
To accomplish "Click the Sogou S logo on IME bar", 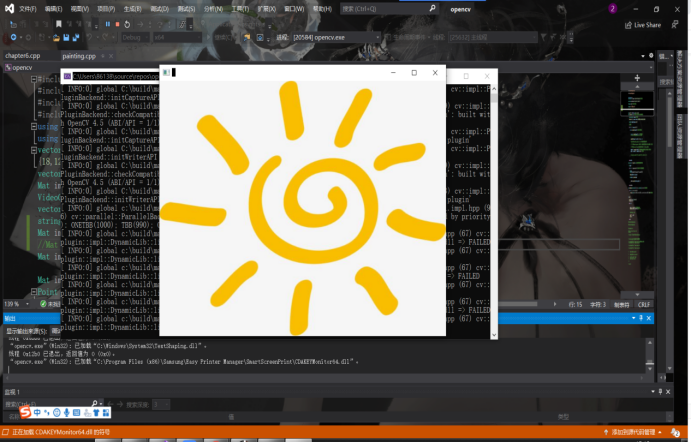I will pos(26,412).
